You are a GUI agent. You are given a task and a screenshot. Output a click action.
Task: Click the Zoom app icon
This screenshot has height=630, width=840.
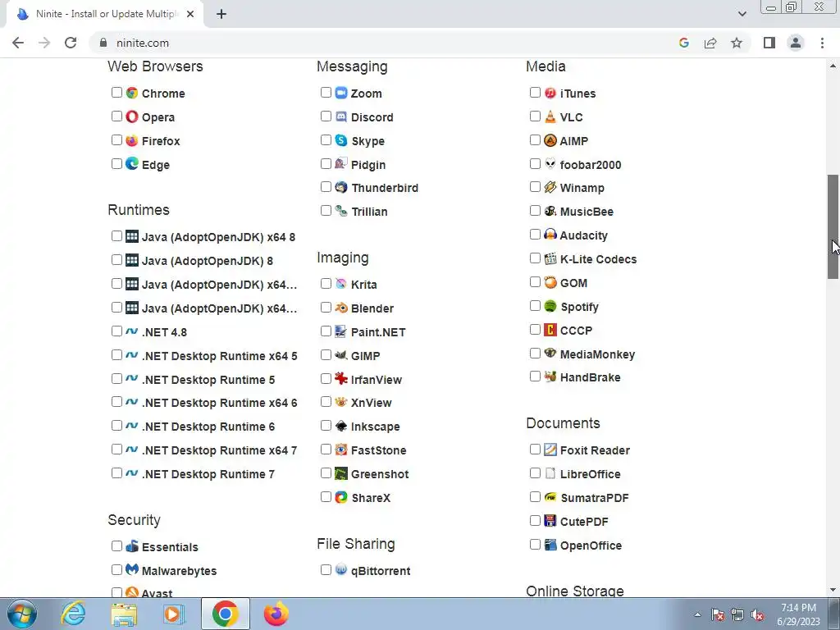(x=341, y=94)
